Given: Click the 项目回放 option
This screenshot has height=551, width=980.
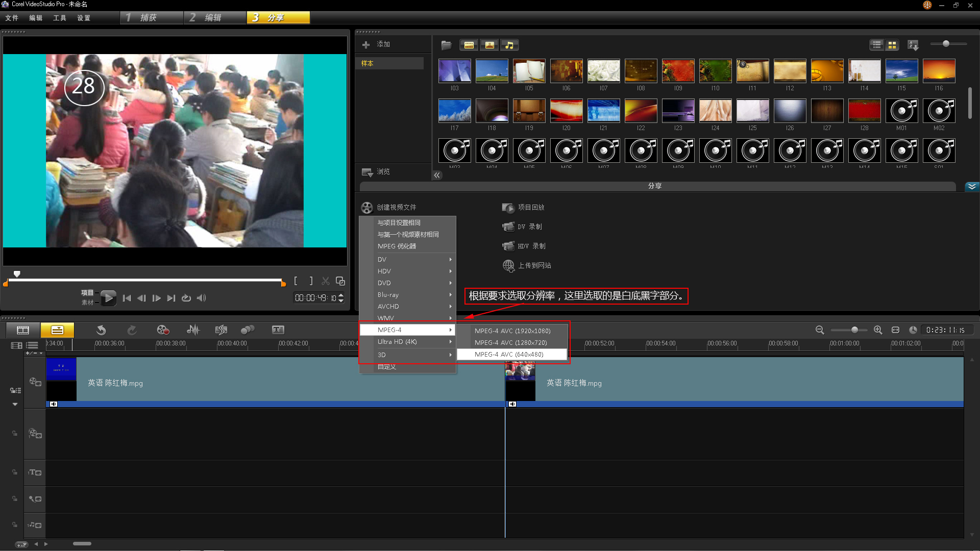Looking at the screenshot, I should 531,207.
